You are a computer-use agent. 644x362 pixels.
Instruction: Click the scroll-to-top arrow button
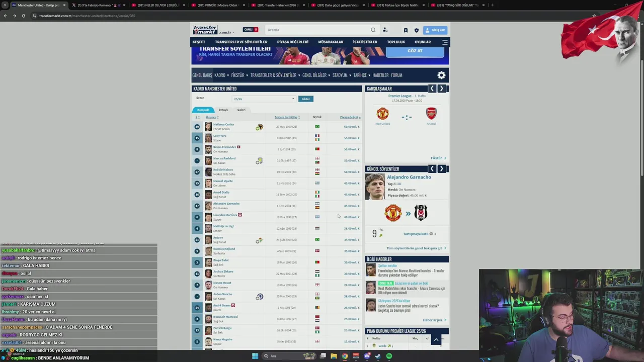pos(436,340)
